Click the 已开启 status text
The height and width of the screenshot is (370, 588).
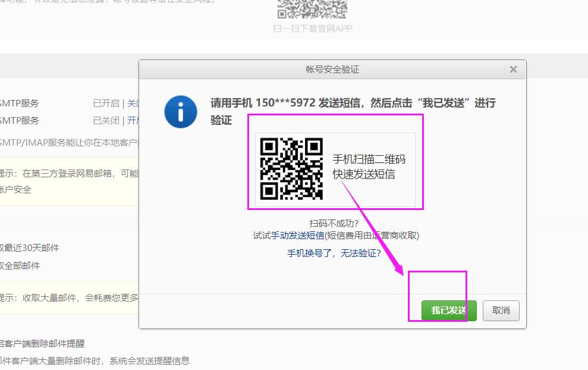[106, 104]
